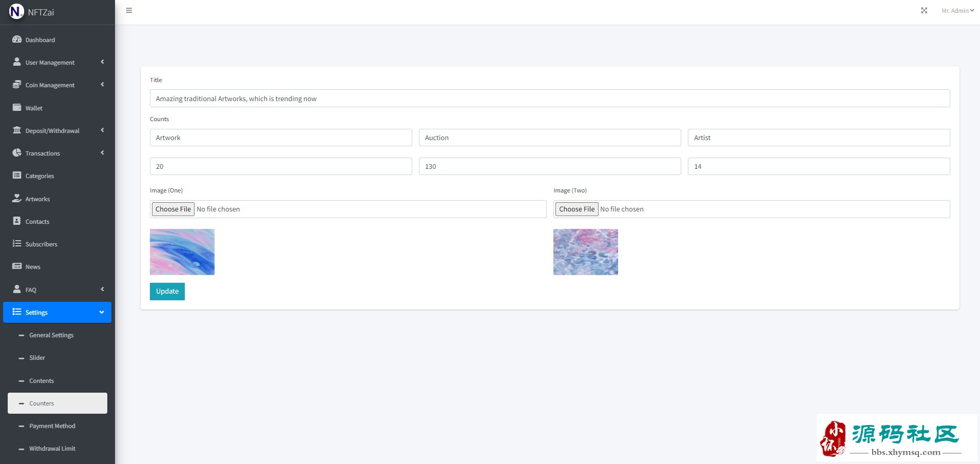980x464 pixels.
Task: Go to Payment Method settings
Action: 52,426
